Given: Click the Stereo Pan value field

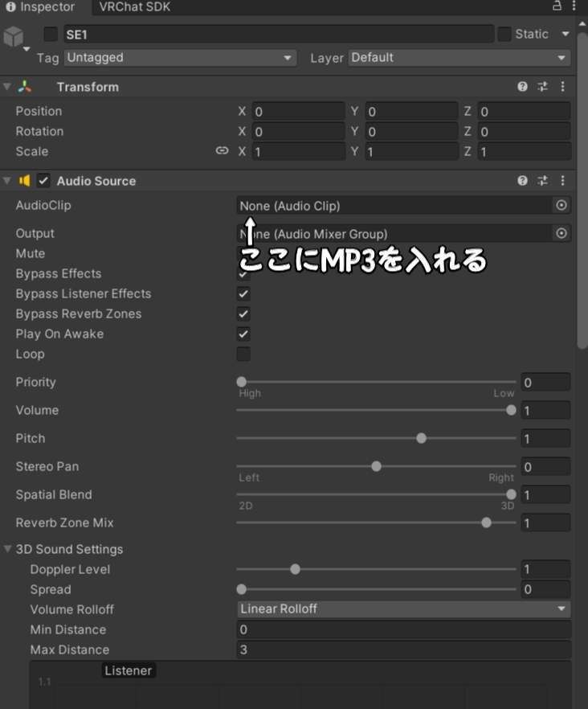Looking at the screenshot, I should pyautogui.click(x=545, y=467).
